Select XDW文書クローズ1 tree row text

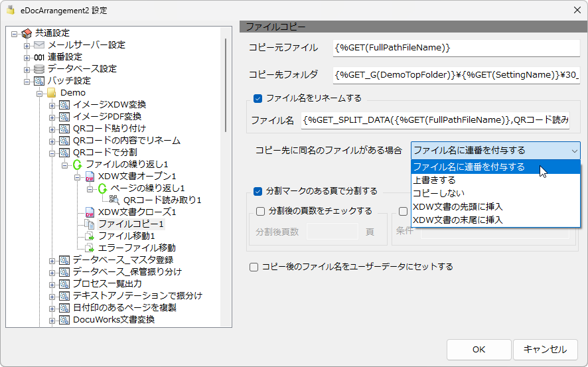(137, 212)
